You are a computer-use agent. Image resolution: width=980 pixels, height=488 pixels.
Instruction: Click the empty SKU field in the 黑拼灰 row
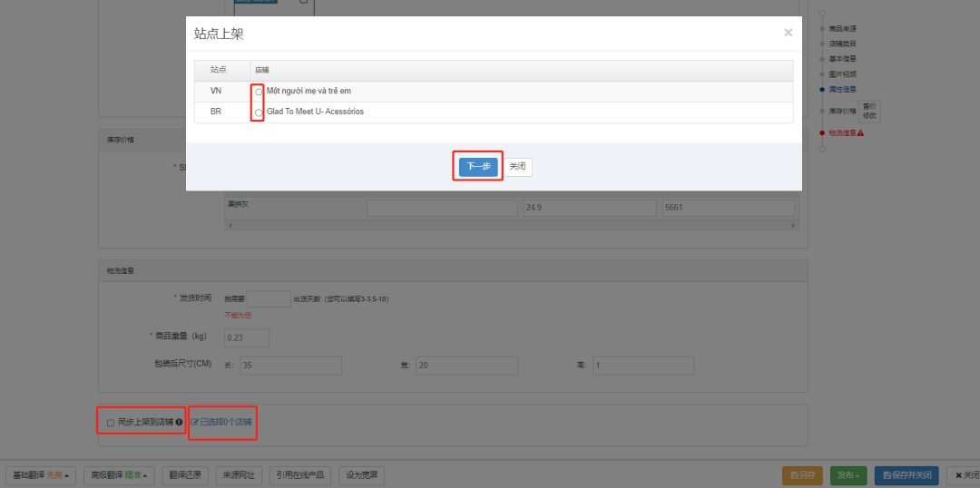[443, 208]
